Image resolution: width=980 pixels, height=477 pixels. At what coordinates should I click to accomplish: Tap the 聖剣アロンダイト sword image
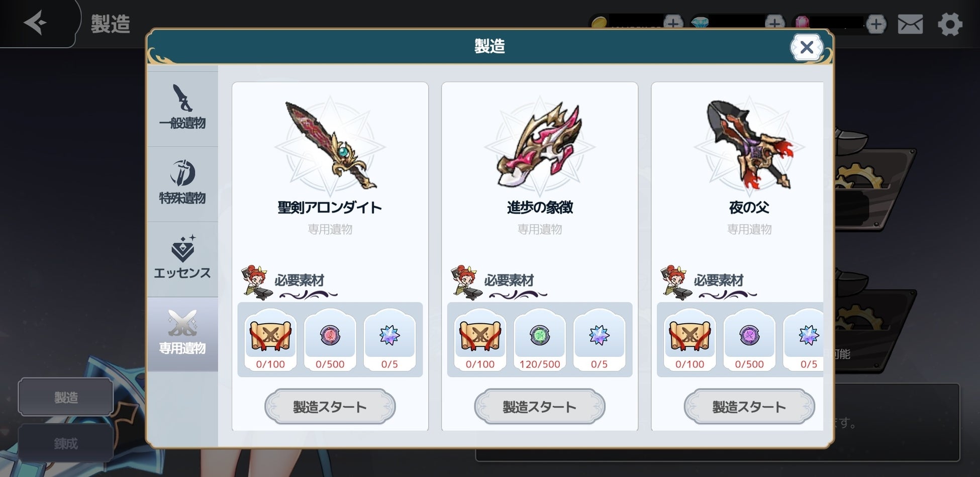330,146
